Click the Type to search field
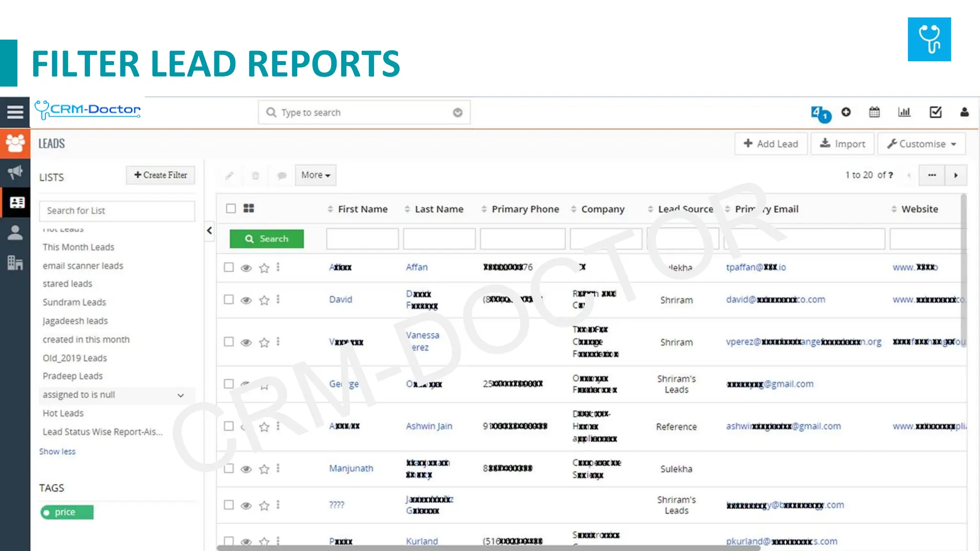This screenshot has height=551, width=980. pos(364,112)
